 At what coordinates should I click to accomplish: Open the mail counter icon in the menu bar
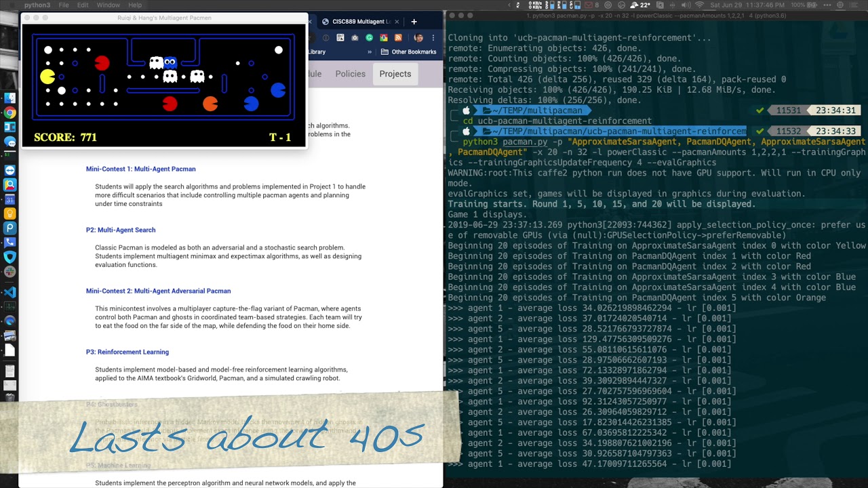click(x=593, y=5)
